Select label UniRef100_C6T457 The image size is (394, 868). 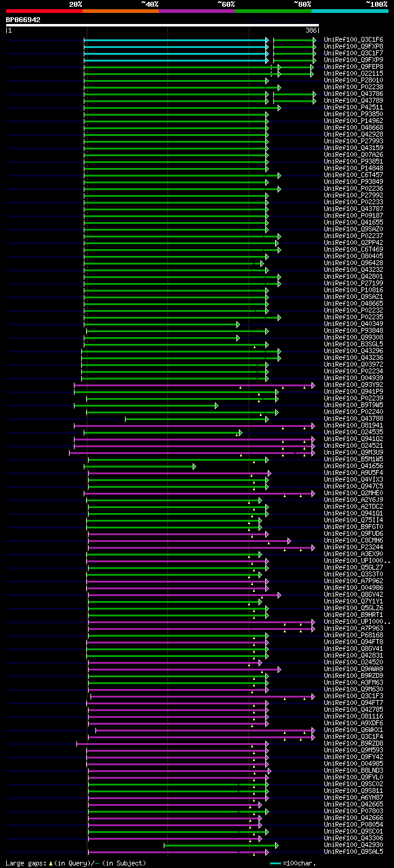[x=353, y=175]
